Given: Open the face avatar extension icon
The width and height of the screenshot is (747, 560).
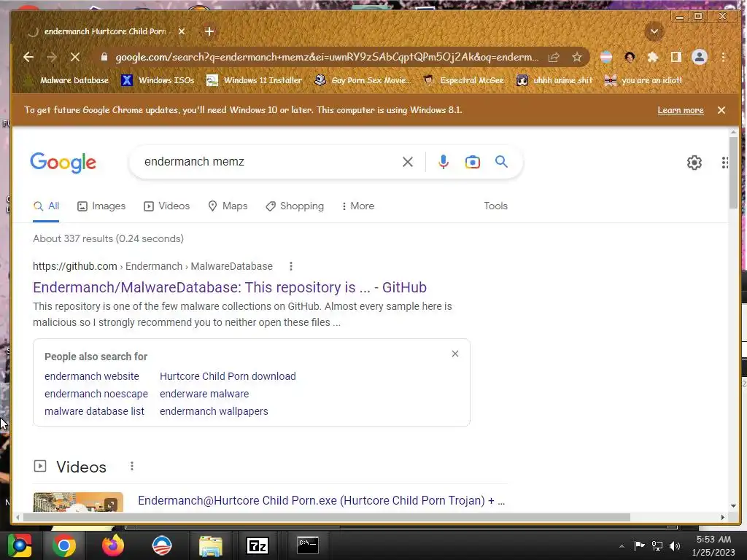Looking at the screenshot, I should pos(630,57).
